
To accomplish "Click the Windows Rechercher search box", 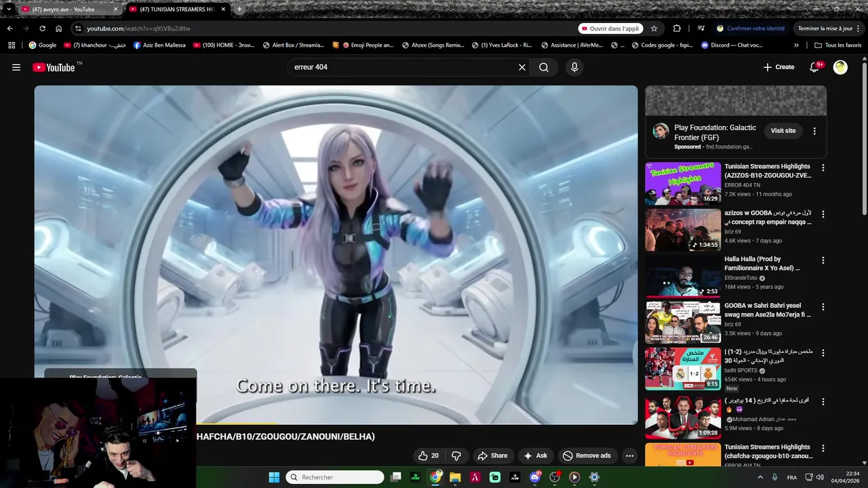I will coord(335,477).
